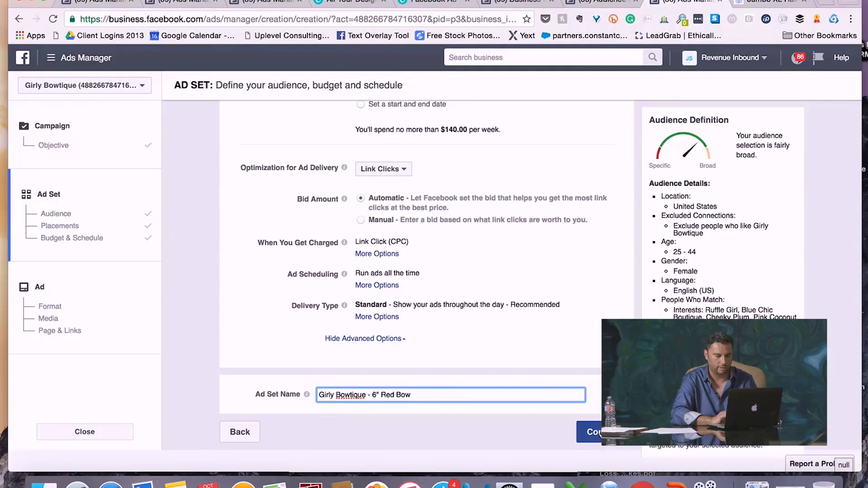
Task: Select Manual bid amount radio
Action: coord(360,220)
